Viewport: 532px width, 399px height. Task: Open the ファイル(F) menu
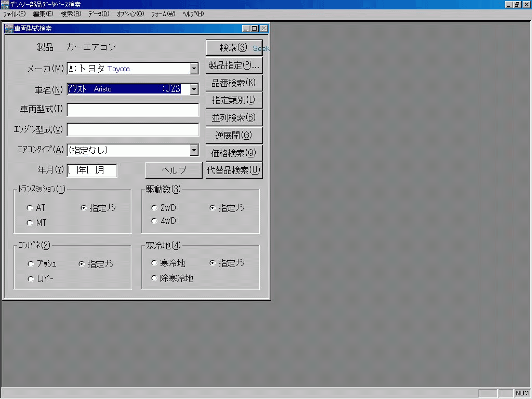(12, 14)
